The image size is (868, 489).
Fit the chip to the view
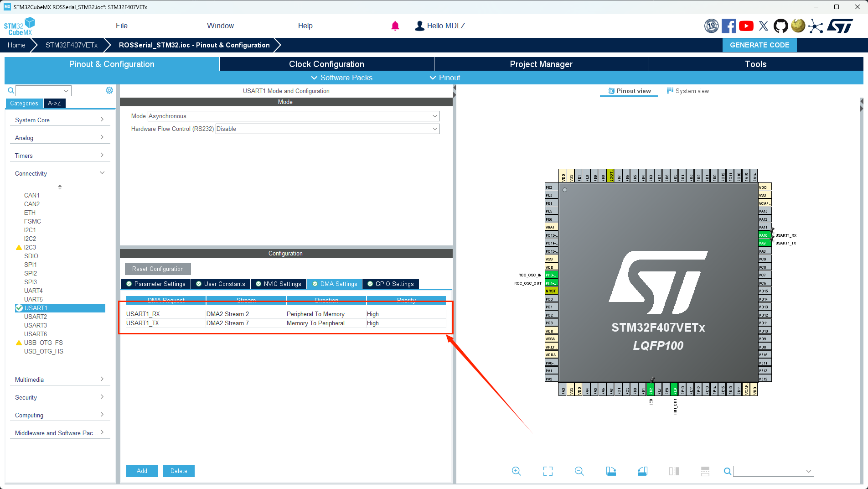pyautogui.click(x=548, y=471)
